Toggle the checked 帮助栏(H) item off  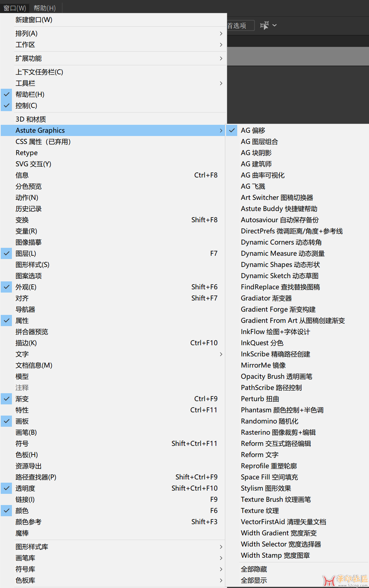pos(30,95)
